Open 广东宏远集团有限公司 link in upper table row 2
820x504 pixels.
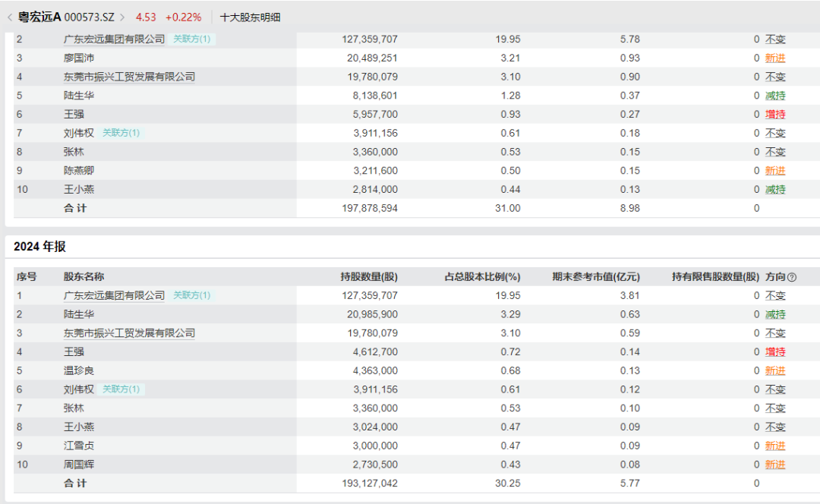pos(114,39)
